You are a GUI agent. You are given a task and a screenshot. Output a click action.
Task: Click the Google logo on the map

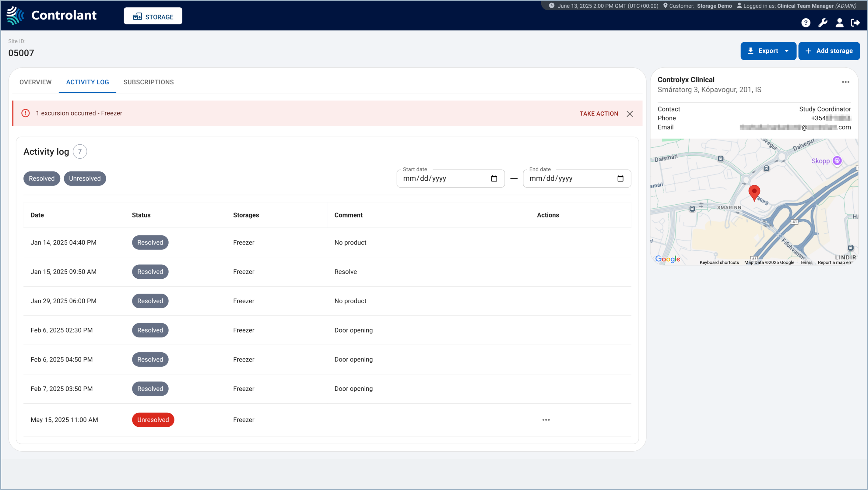point(667,259)
